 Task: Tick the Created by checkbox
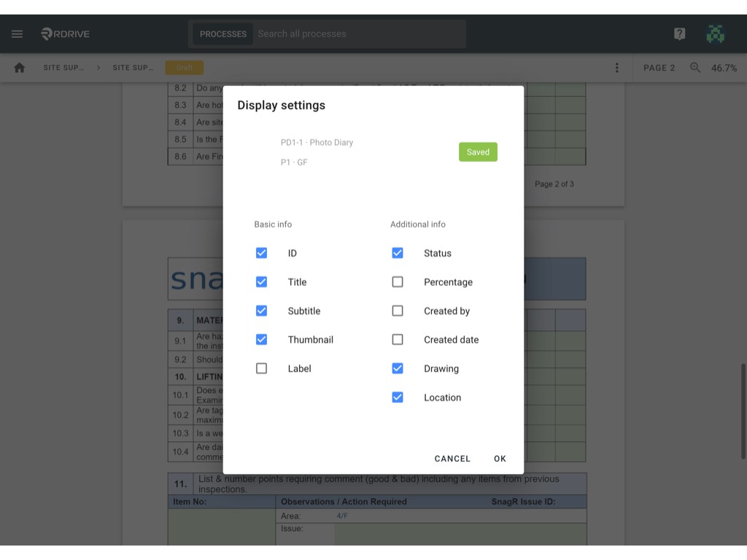click(398, 311)
